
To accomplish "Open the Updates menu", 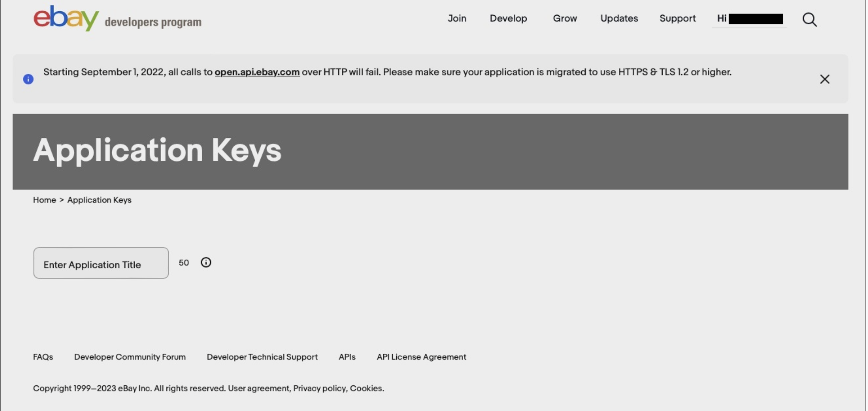I will [619, 18].
